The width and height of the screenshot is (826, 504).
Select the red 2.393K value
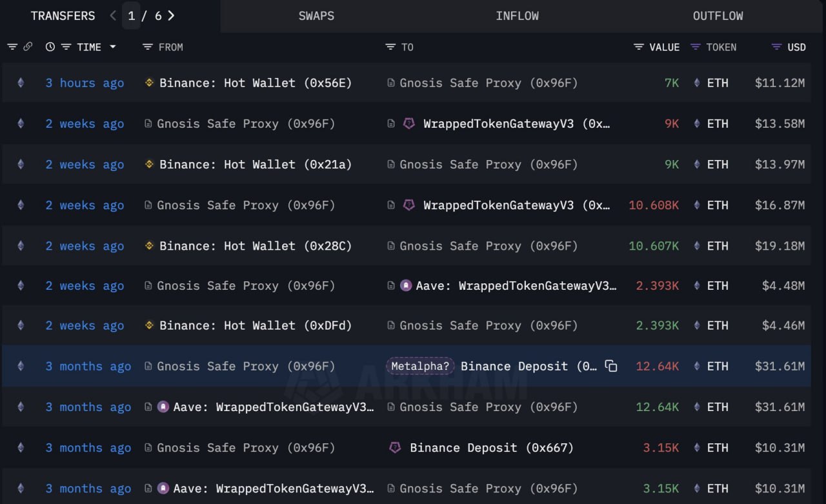point(658,285)
